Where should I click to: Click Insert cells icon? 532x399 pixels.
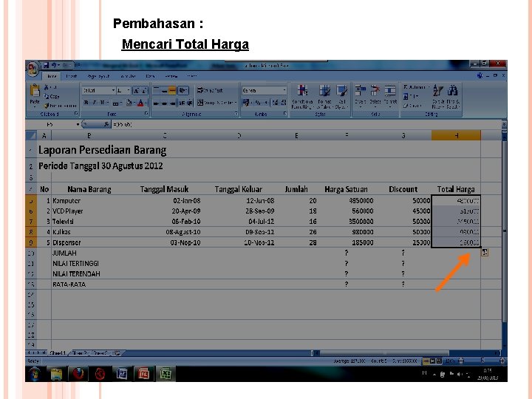360,91
